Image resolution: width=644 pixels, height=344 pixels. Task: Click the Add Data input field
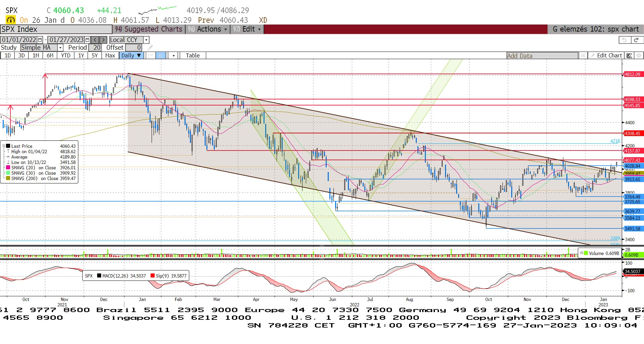click(542, 55)
